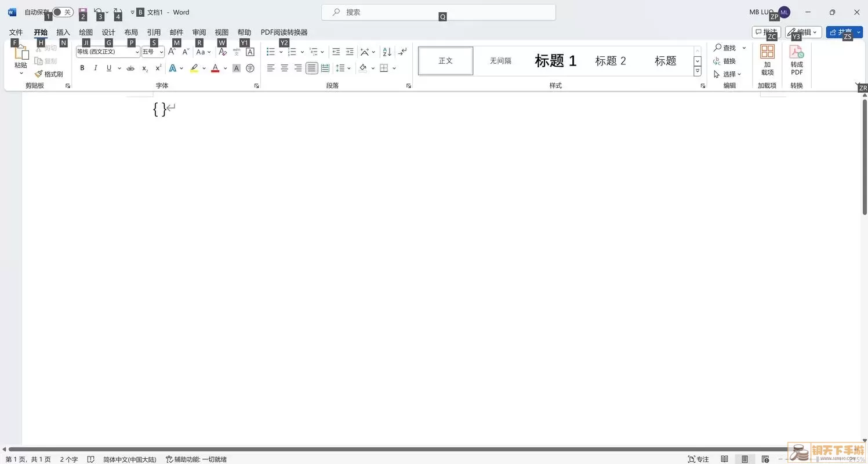Click the Share (共享) button

pyautogui.click(x=844, y=32)
